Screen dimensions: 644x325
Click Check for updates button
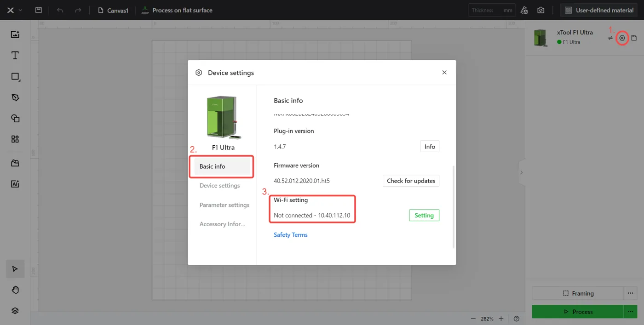tap(411, 181)
